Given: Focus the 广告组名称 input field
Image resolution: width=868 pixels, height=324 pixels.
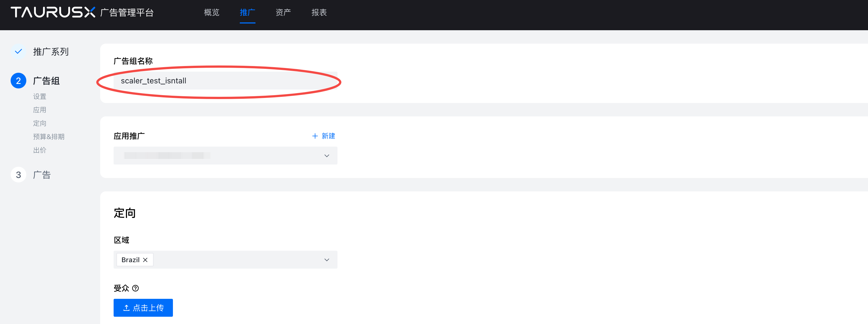Looking at the screenshot, I should click(x=226, y=81).
